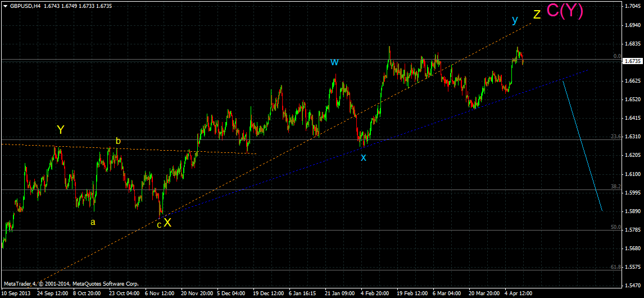This screenshot has width=644, height=298.
Task: Select the large yellow X label
Action: [167, 223]
